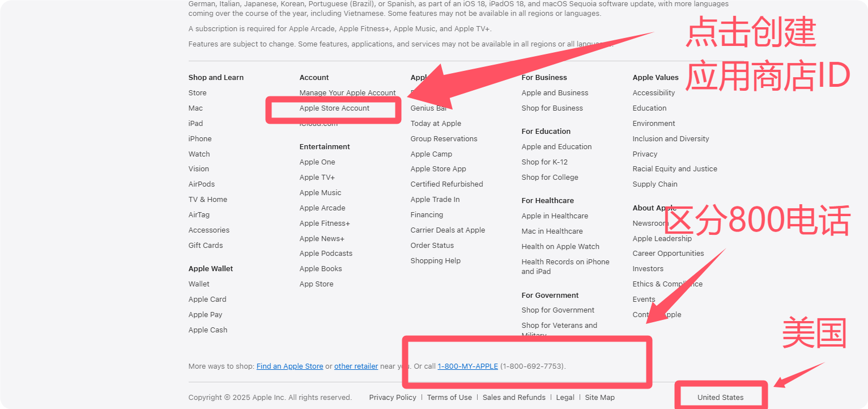Click the AirTag footer link

click(x=199, y=215)
